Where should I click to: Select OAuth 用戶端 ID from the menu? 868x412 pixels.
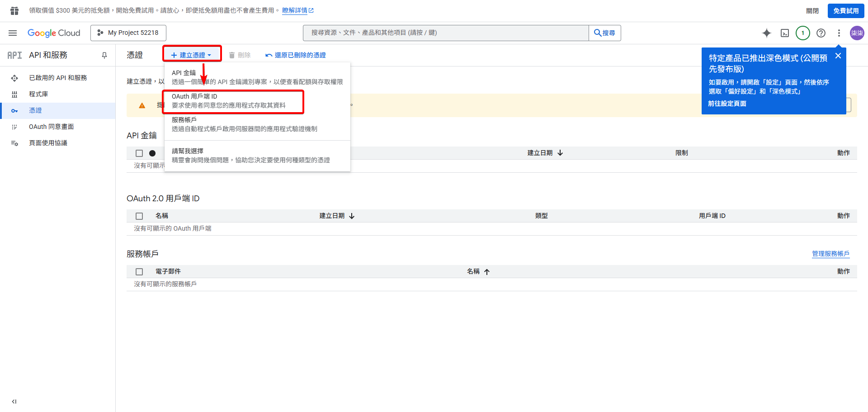(194, 96)
